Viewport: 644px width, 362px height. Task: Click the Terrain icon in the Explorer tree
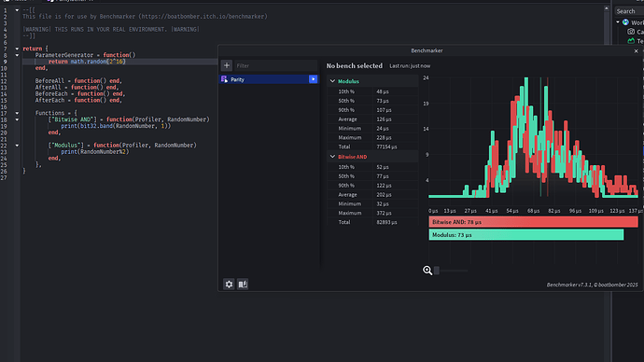(631, 41)
